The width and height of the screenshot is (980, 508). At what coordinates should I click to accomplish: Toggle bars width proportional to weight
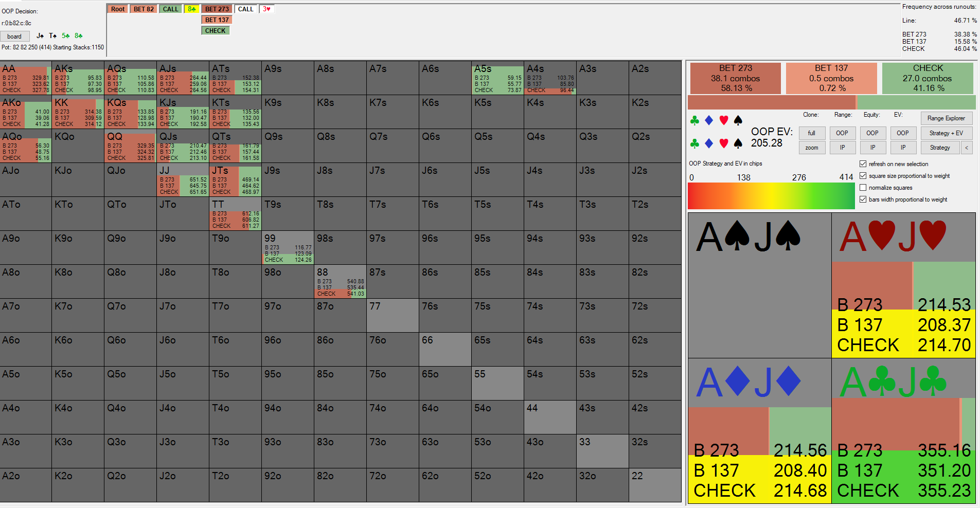[x=863, y=199]
